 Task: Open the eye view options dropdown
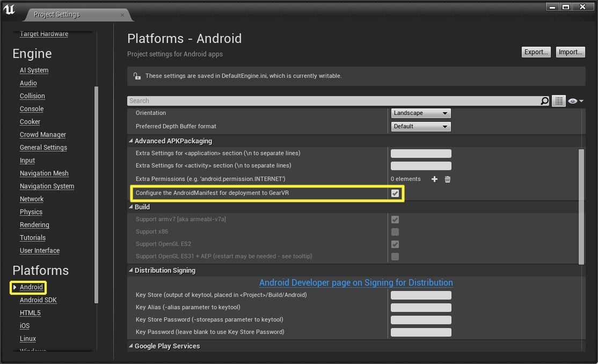575,101
